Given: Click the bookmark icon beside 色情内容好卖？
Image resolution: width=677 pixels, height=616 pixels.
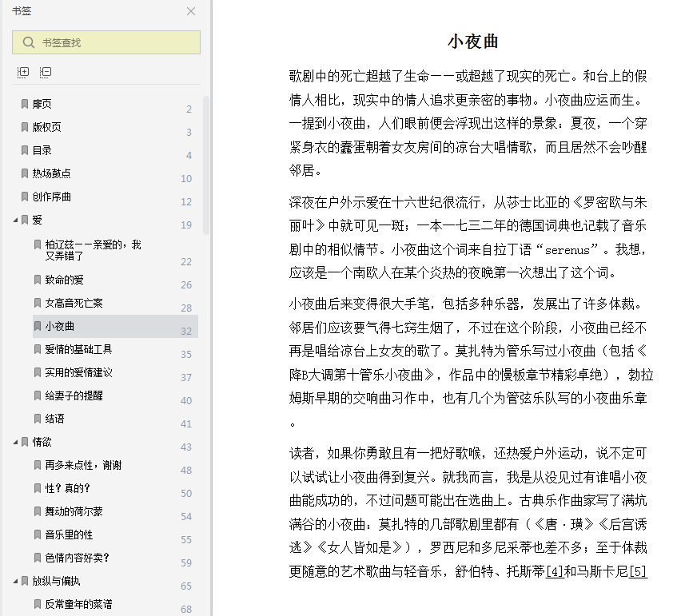Looking at the screenshot, I should (38, 558).
